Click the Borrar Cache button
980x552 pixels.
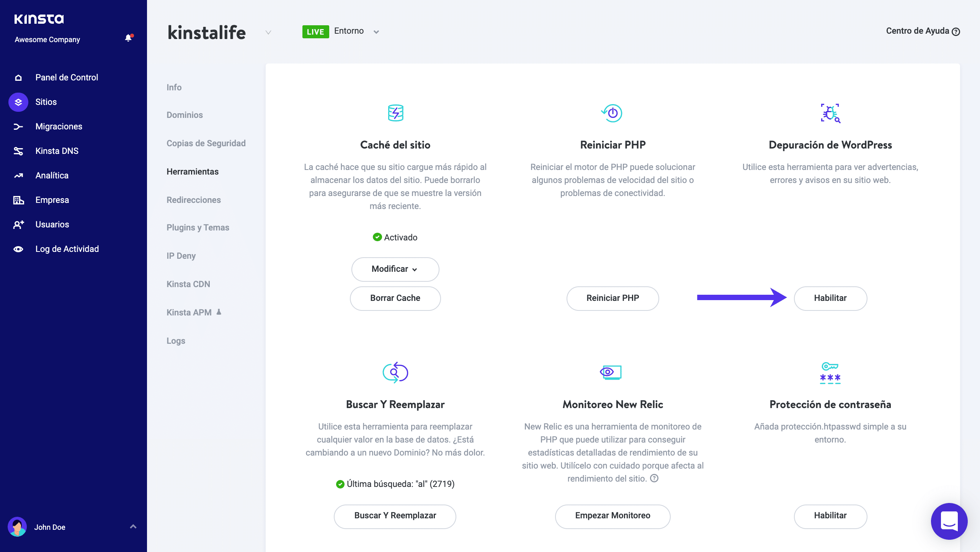395,298
